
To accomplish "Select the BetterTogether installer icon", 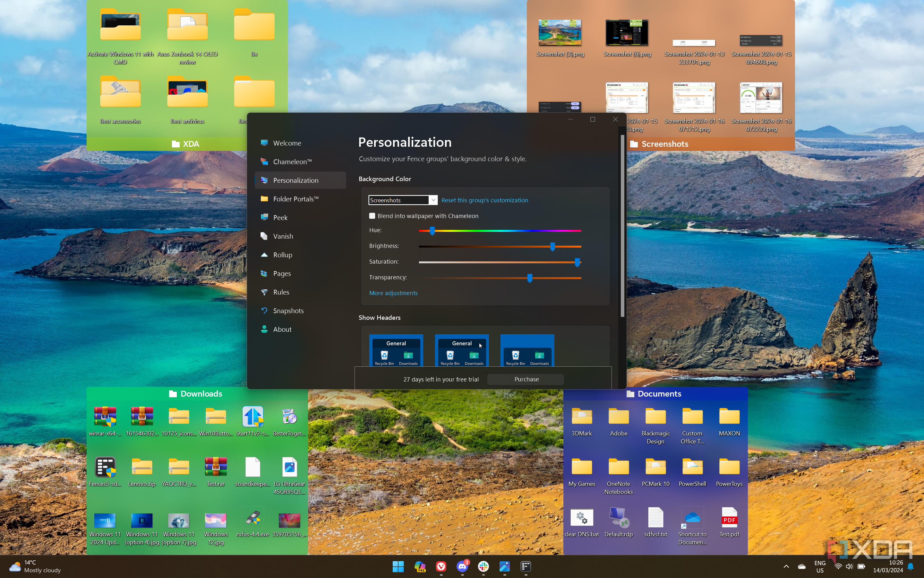I will [289, 421].
